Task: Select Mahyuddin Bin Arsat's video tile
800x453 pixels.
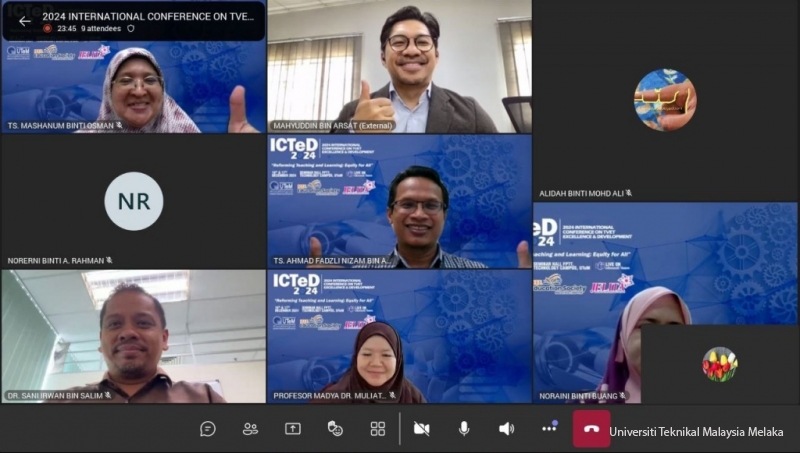Action: pyautogui.click(x=399, y=67)
